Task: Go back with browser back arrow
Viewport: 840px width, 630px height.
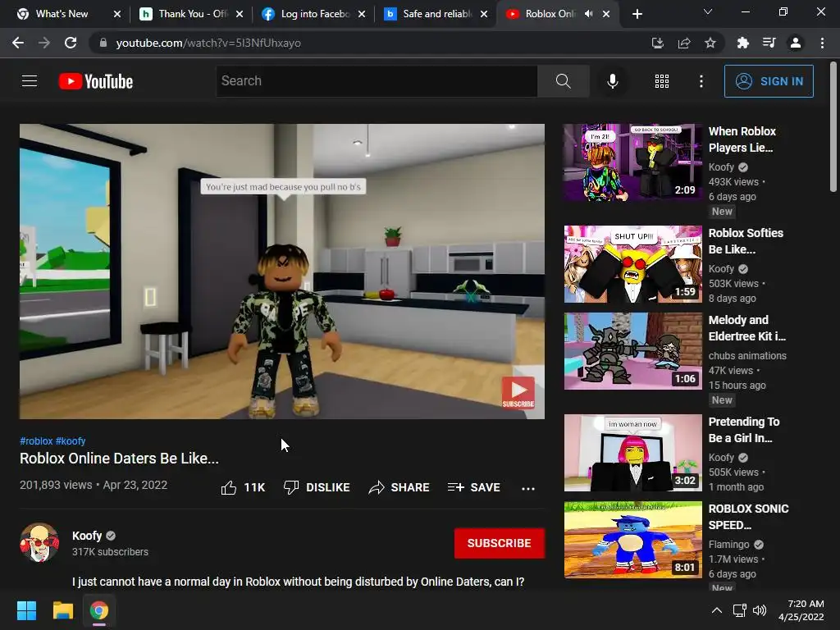Action: click(18, 43)
